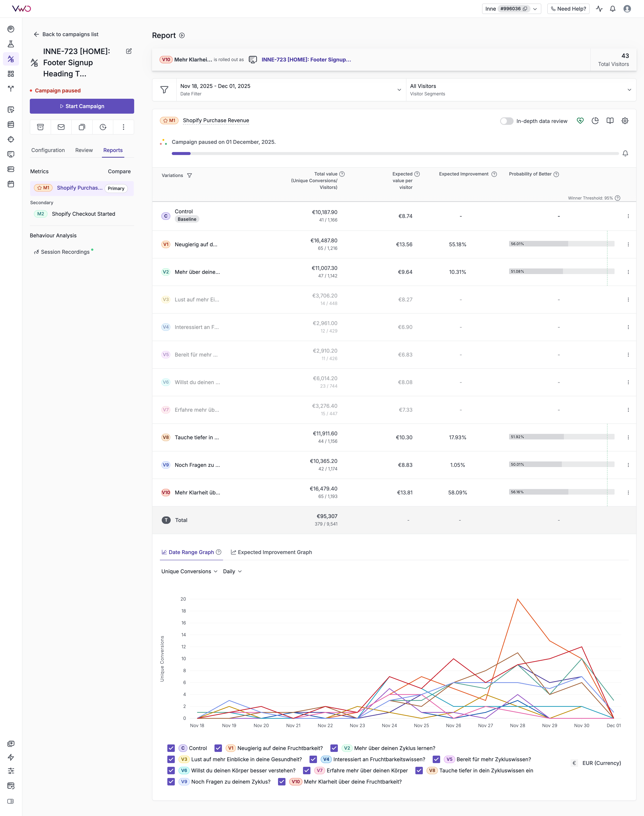Click the archive campaign icon
The image size is (644, 816).
[40, 127]
